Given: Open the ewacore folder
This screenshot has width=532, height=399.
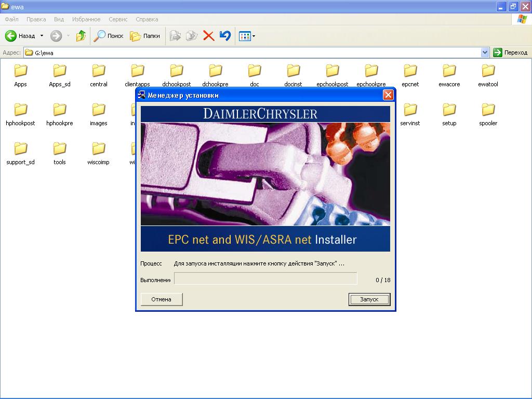Looking at the screenshot, I should coord(449,75).
